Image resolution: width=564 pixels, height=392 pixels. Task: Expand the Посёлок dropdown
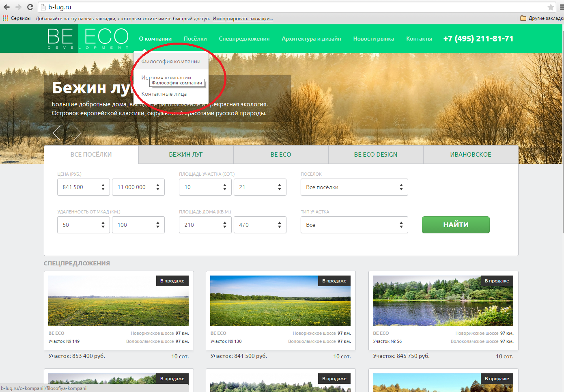(354, 187)
